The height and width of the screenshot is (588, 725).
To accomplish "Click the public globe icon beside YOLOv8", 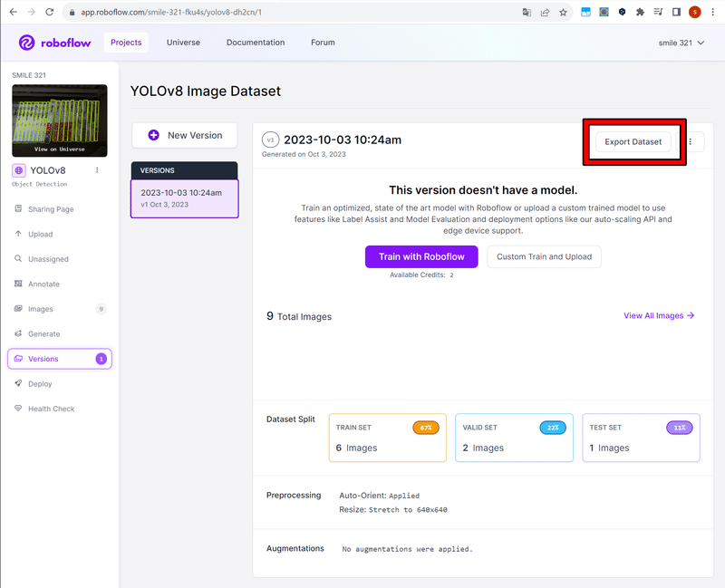I will 18,170.
